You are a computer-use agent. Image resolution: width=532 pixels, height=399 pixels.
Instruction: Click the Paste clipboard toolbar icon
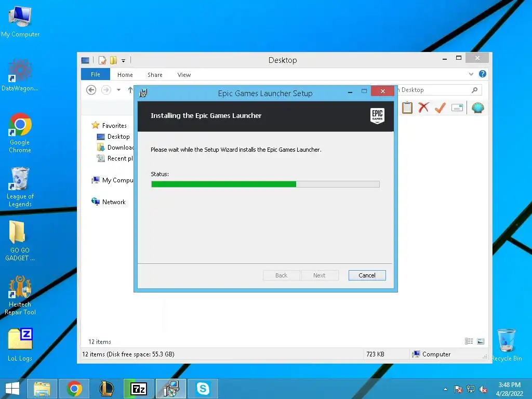[407, 108]
